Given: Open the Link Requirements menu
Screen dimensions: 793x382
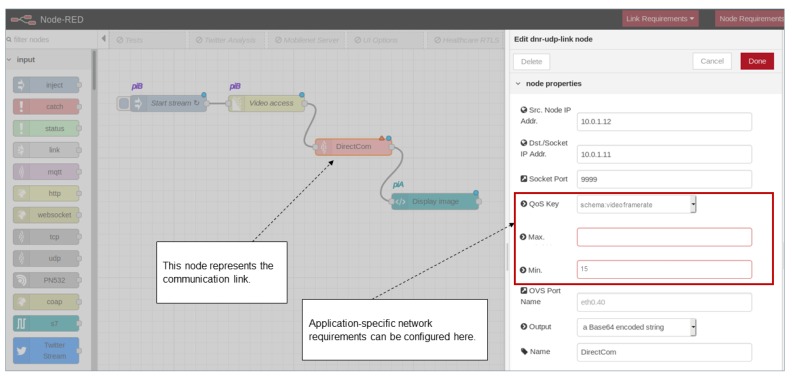Looking at the screenshot, I should (x=660, y=19).
